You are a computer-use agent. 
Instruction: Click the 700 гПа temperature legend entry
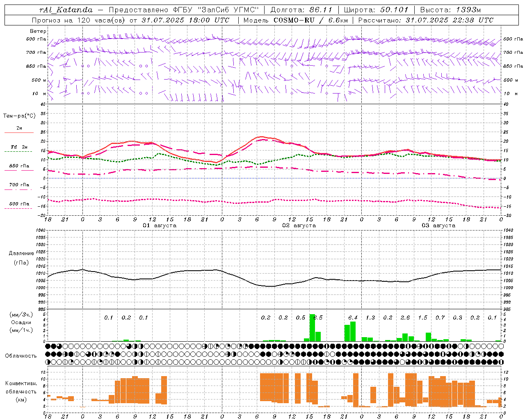coord(19,185)
